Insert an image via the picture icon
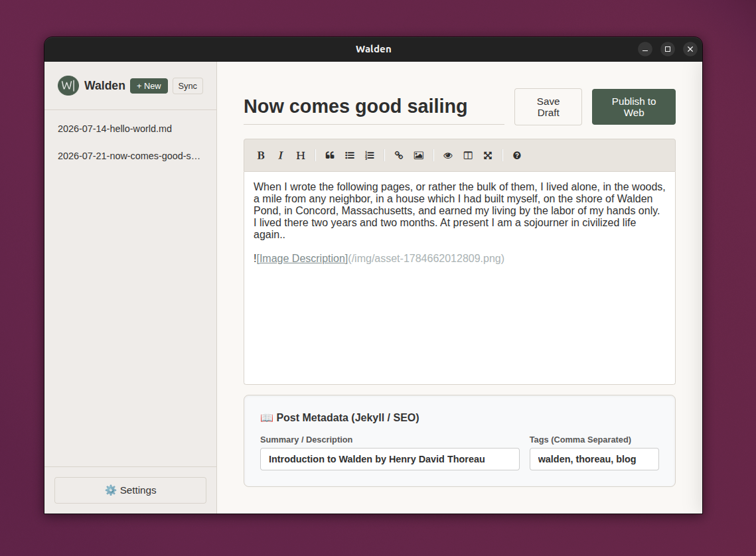Viewport: 756px width, 556px height. pos(419,155)
